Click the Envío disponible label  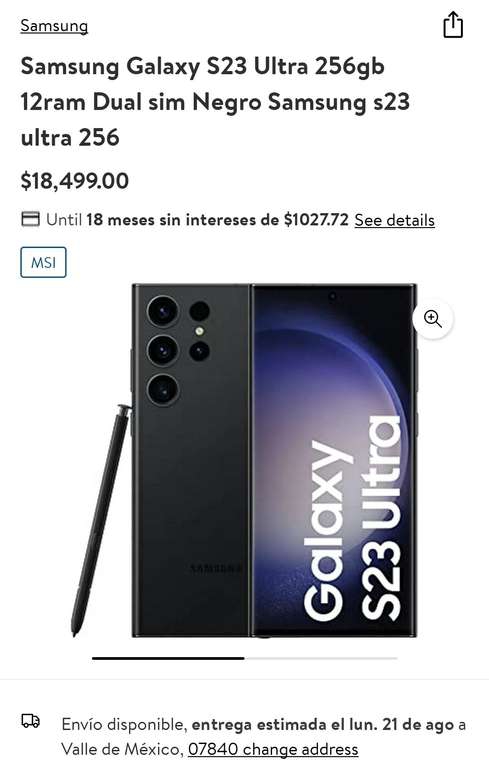click(124, 724)
